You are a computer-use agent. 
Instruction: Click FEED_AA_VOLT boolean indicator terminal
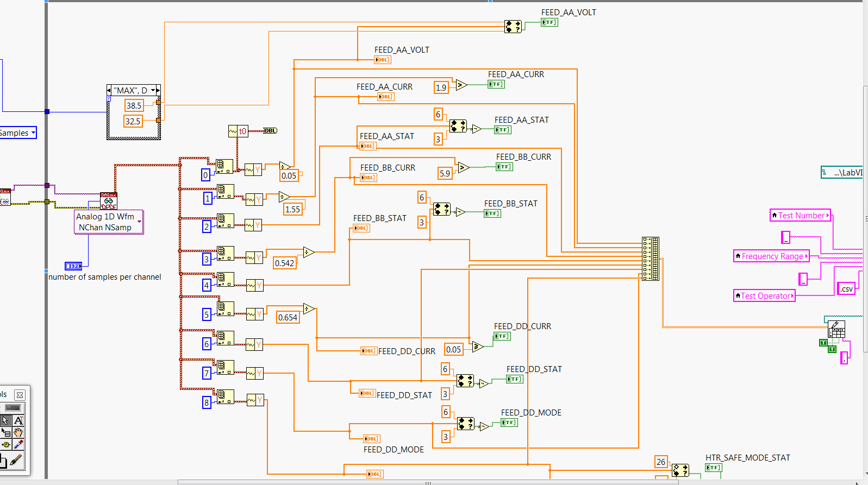coord(549,22)
